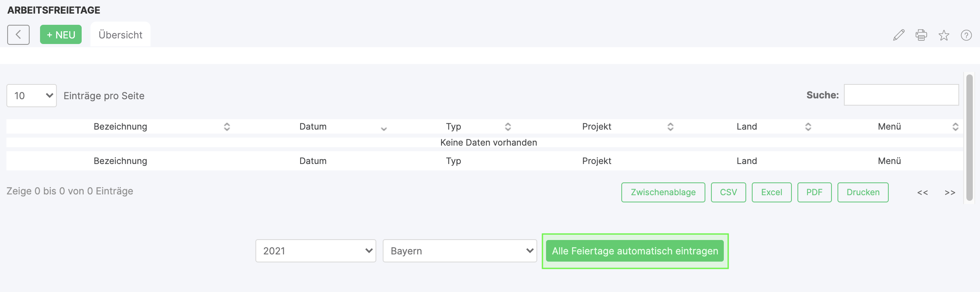This screenshot has height=292, width=980.
Task: Click the back arrow button
Action: (x=18, y=35)
